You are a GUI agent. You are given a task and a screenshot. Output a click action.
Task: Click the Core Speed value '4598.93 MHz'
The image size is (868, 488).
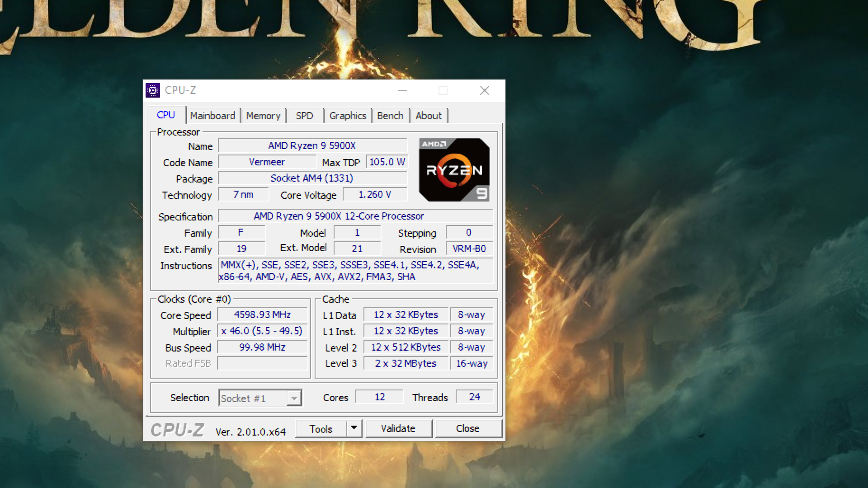[x=262, y=314]
